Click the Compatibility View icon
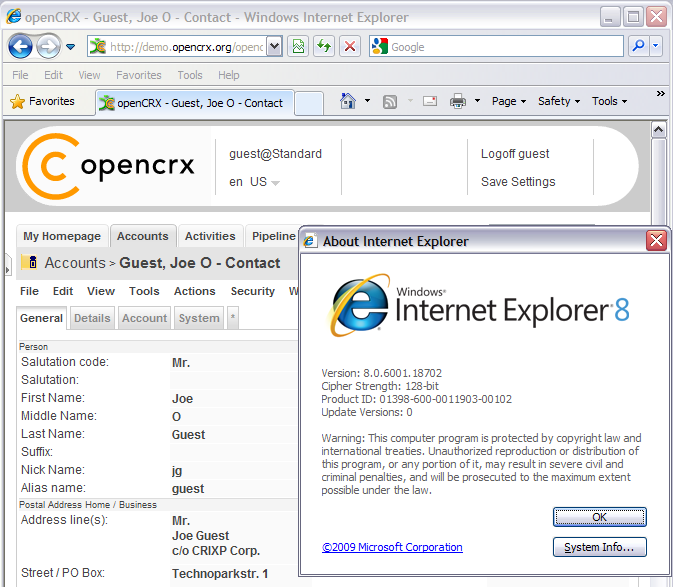Screen dimensions: 673x587 298,46
